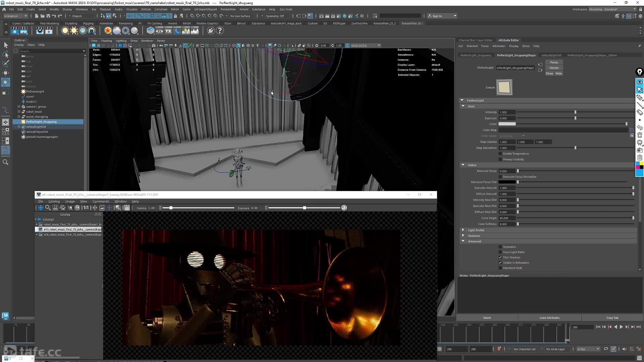Click the TX texture manager icon
This screenshot has height=362, width=644.
[168, 31]
